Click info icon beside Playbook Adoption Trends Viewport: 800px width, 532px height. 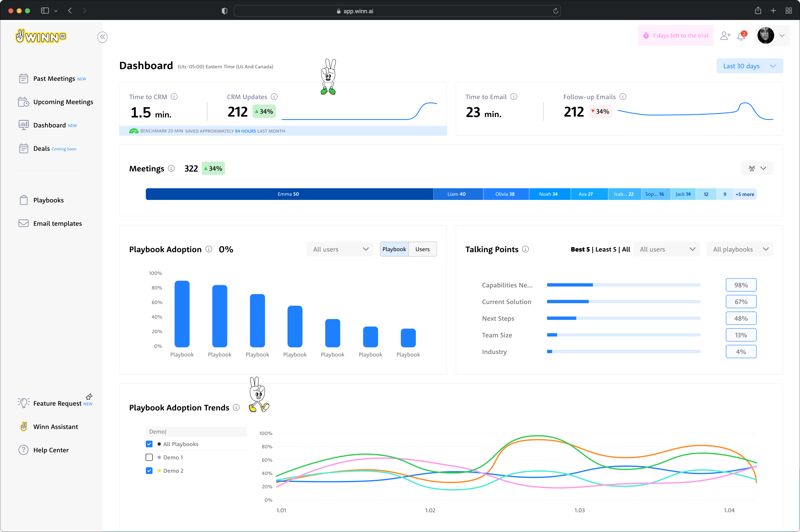(236, 407)
